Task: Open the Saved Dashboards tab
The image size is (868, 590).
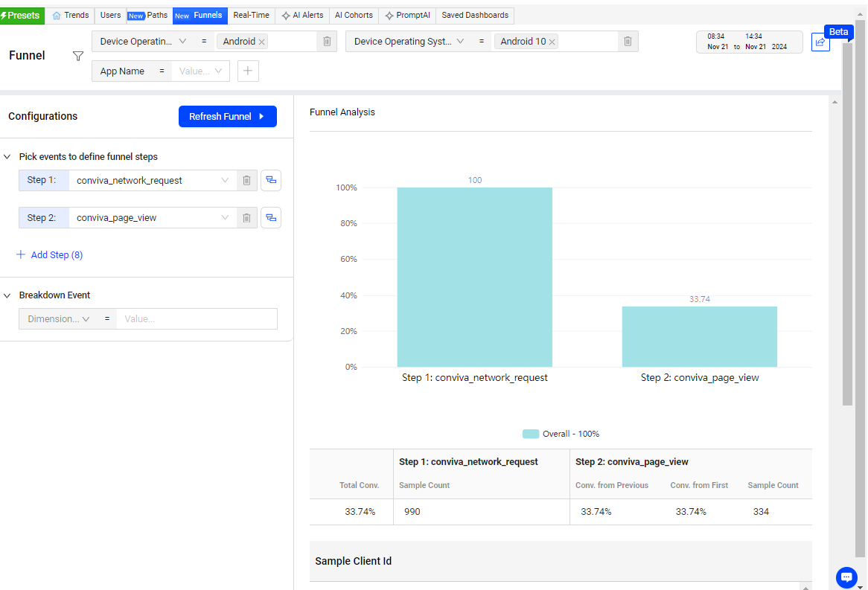Action: [x=475, y=16]
